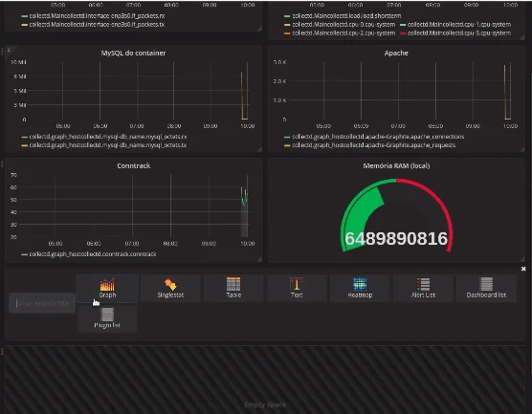
Task: Toggle the conntrack.conntrack legend series
Action: click(x=93, y=254)
